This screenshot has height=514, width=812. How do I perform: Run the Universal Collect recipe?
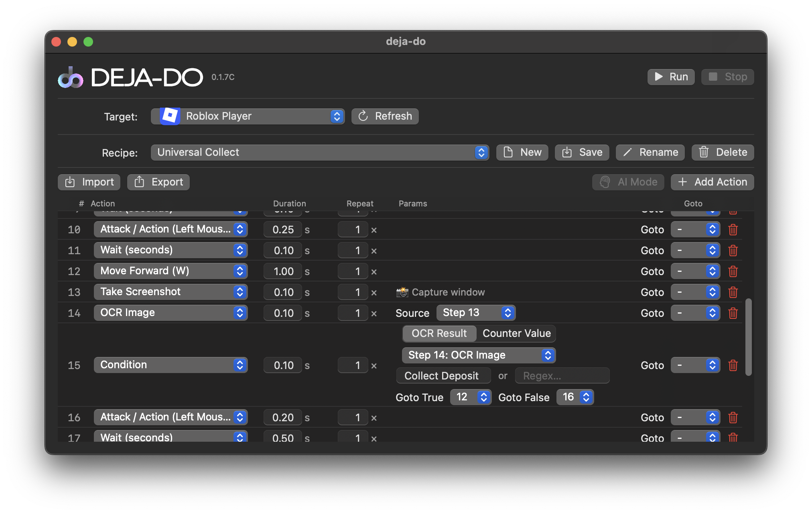click(670, 77)
